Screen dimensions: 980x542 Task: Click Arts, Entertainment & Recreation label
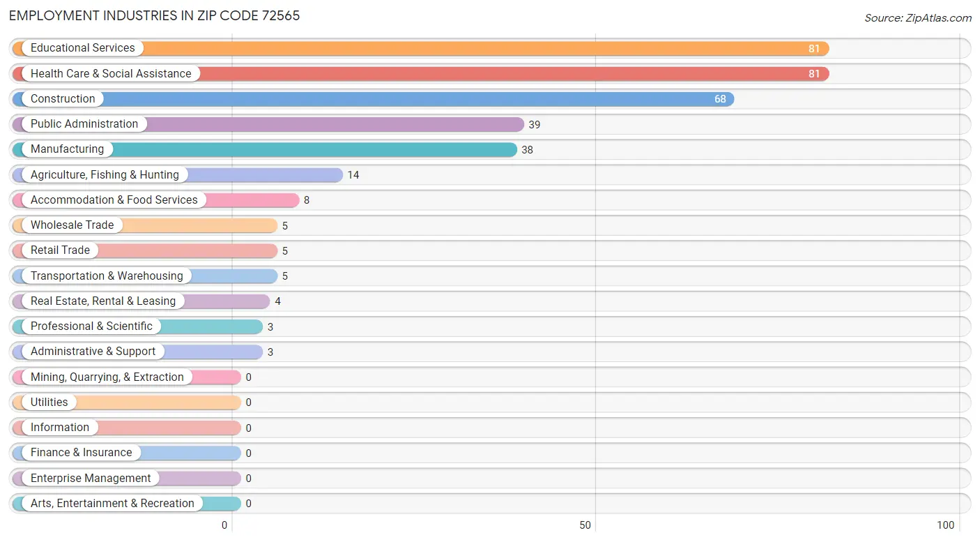(x=112, y=504)
